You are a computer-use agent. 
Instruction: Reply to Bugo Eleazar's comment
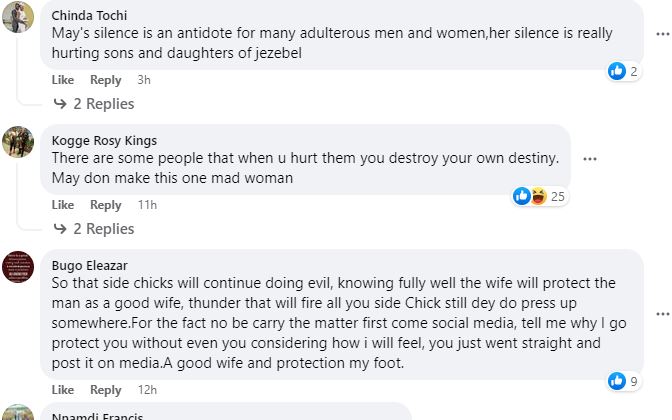tap(105, 390)
